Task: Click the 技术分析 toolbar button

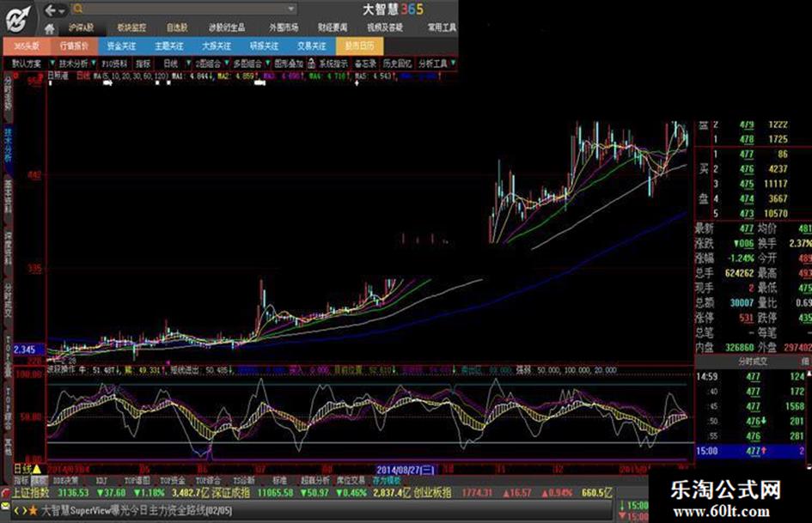Action: point(73,64)
